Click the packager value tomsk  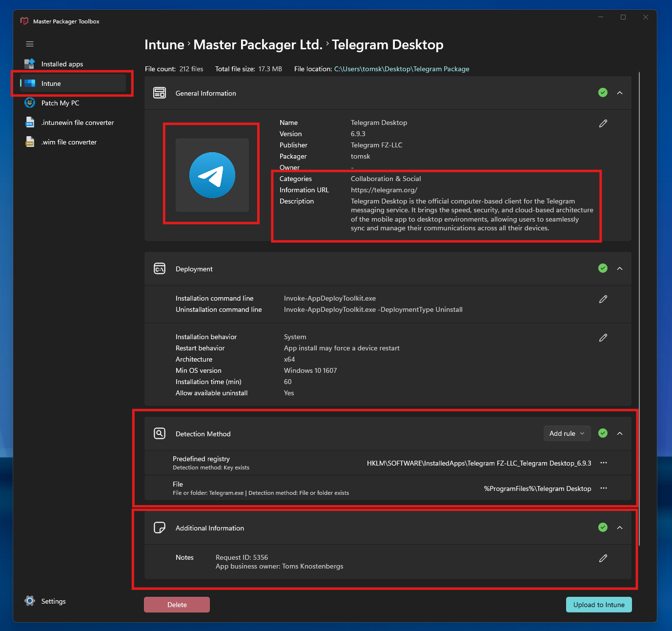point(360,156)
